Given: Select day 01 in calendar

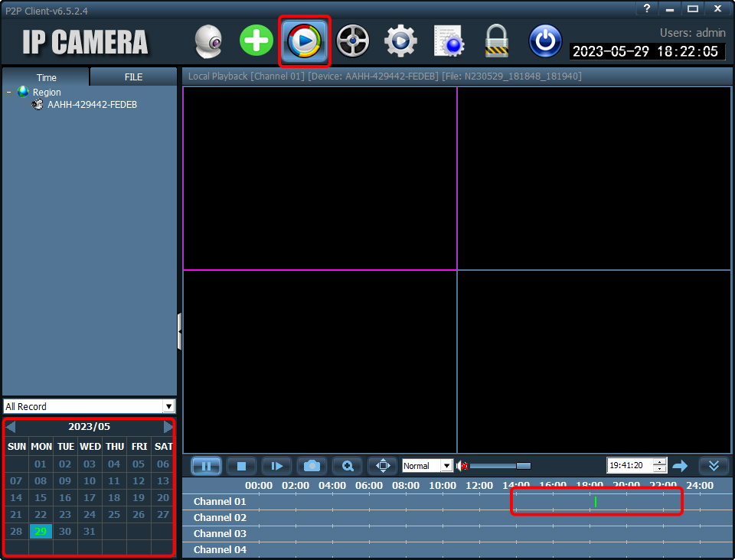Looking at the screenshot, I should coord(41,464).
